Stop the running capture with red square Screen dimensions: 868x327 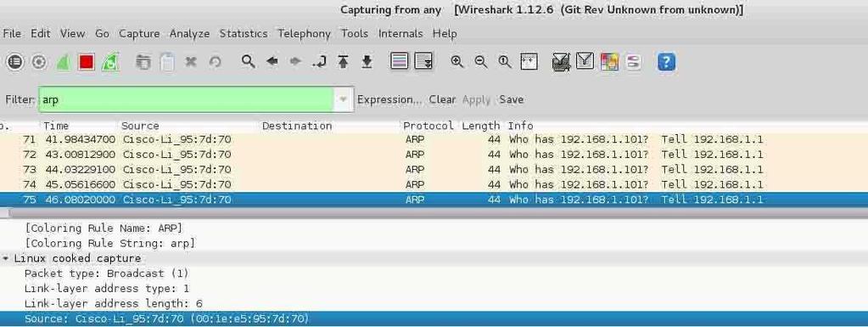87,62
